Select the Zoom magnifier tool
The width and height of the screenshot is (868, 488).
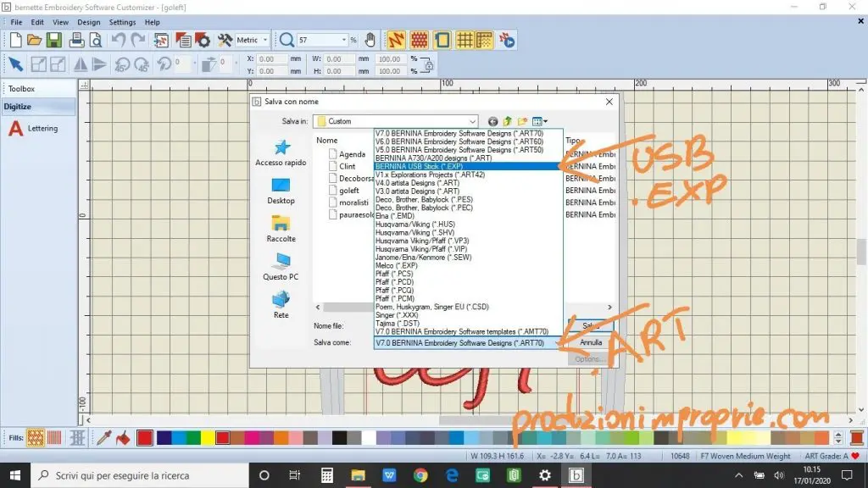click(287, 40)
